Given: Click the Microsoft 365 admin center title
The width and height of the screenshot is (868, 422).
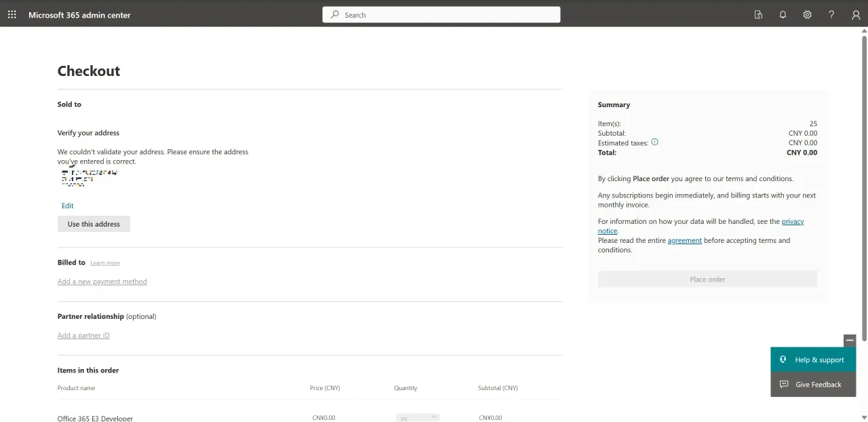Looking at the screenshot, I should (79, 15).
